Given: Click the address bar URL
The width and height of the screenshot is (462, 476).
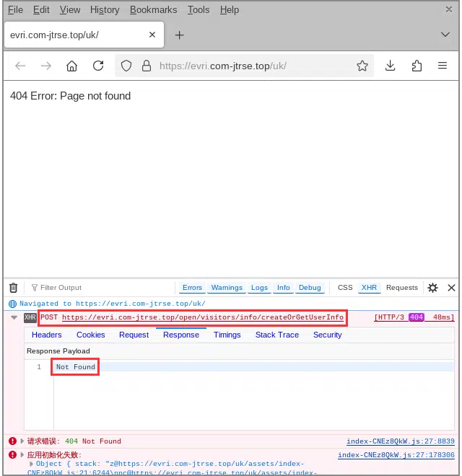Looking at the screenshot, I should 222,66.
